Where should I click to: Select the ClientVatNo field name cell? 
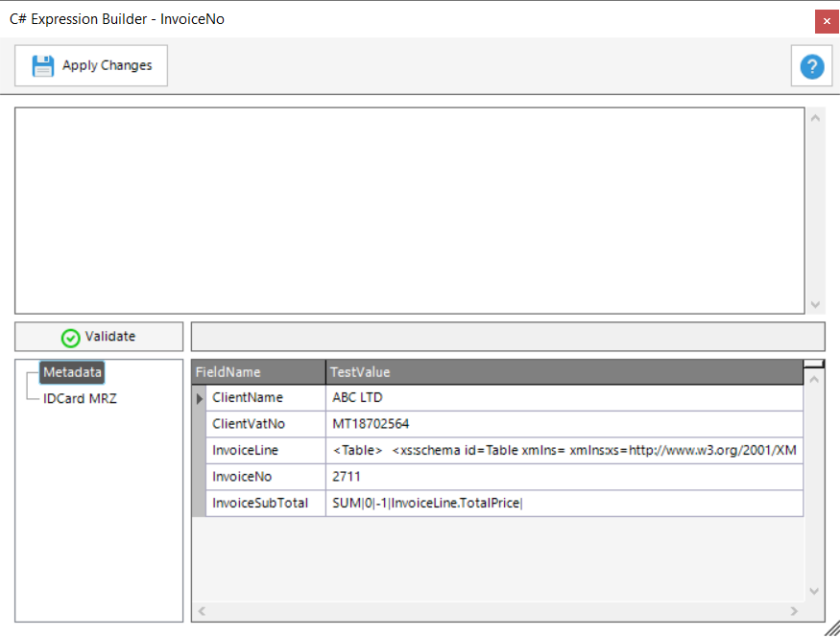(x=249, y=424)
